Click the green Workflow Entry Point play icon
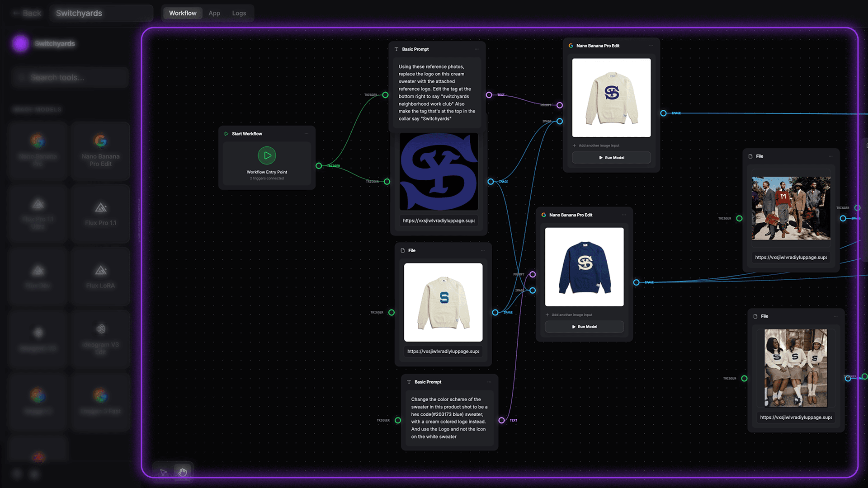Viewport: 868px width, 488px height. 267,155
